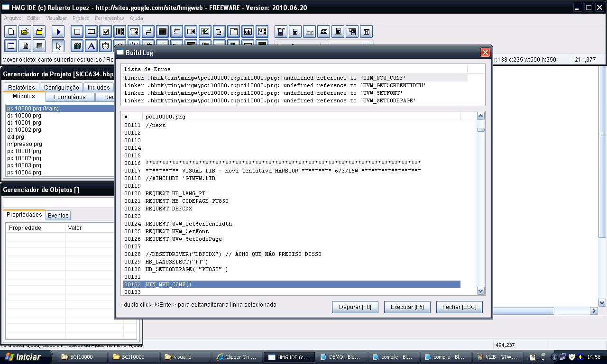Switch to the Eventos tab
The width and height of the screenshot is (607, 364).
[x=58, y=215]
